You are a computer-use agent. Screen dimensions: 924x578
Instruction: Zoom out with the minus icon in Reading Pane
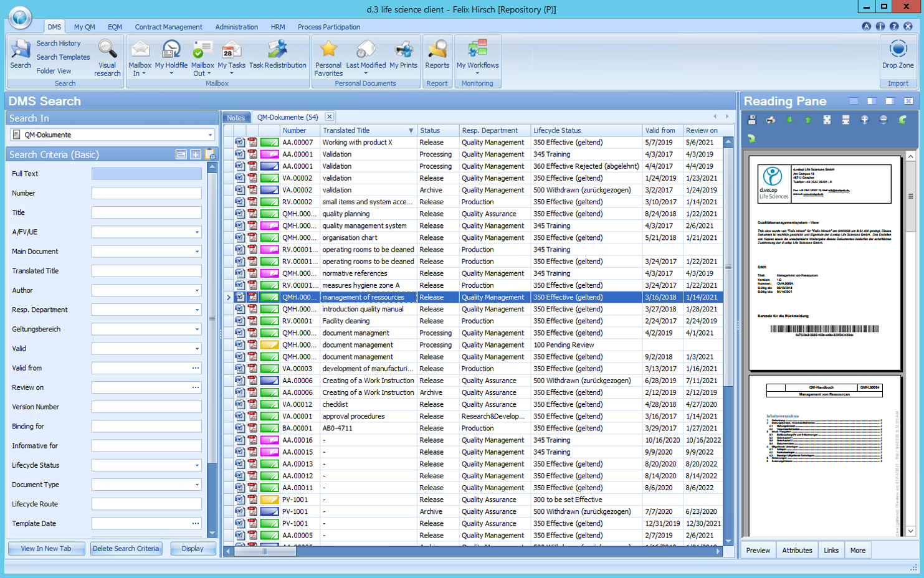click(883, 120)
